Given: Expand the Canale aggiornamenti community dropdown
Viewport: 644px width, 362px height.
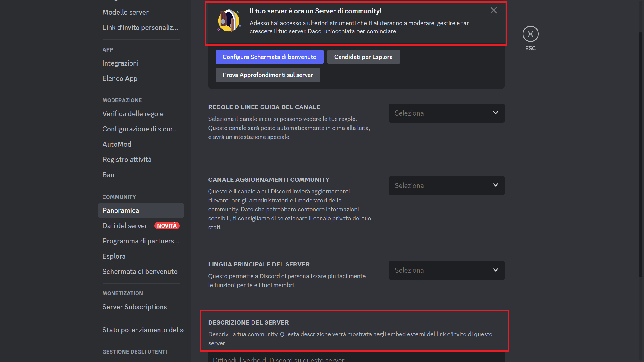Looking at the screenshot, I should point(446,186).
